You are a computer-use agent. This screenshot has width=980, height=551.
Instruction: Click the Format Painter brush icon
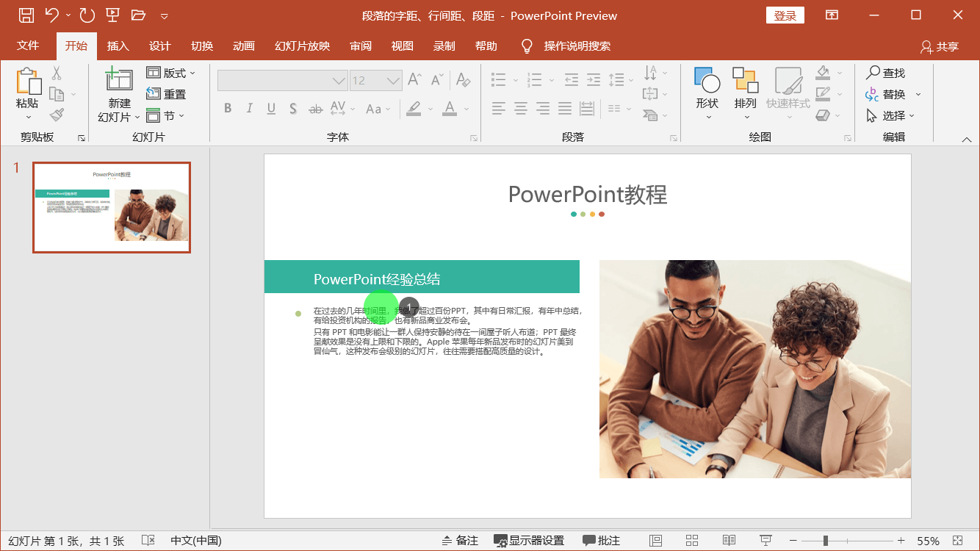[57, 115]
